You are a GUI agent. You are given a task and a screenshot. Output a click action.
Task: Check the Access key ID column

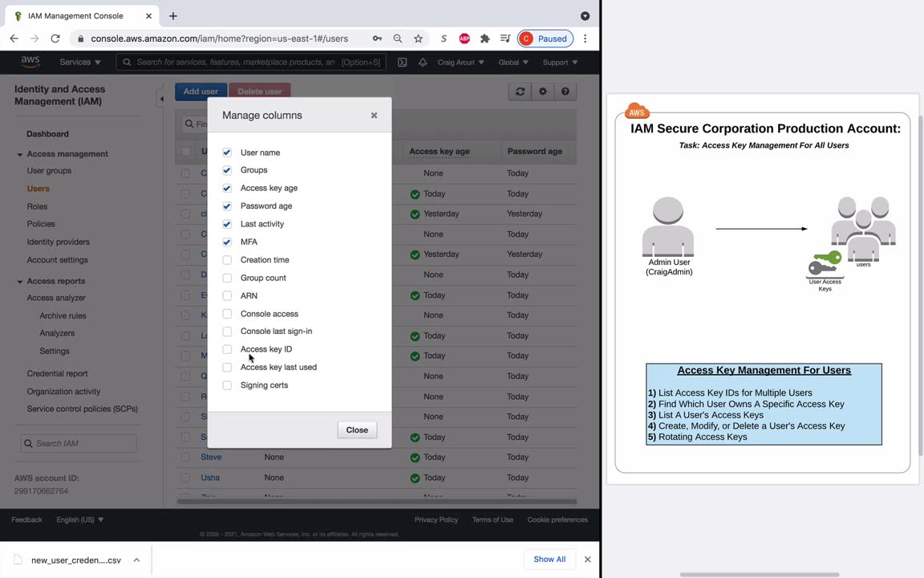click(227, 349)
